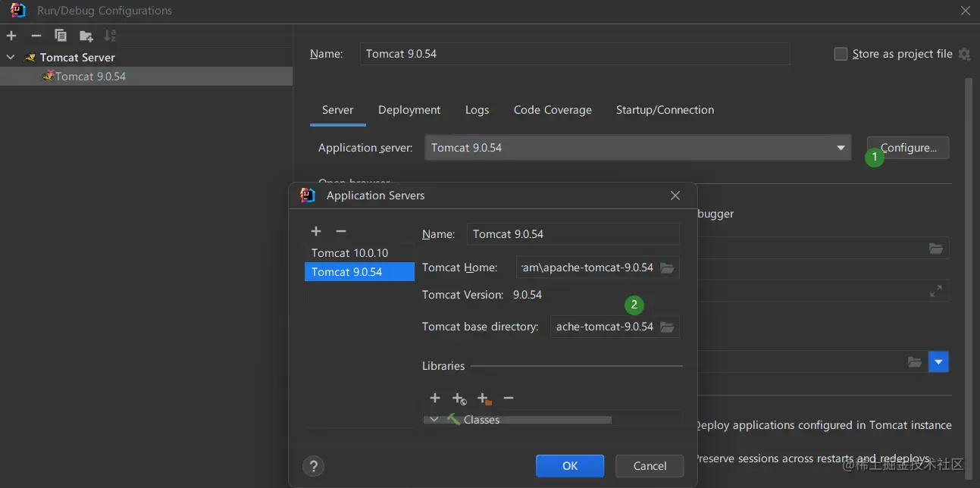Expand the VM options field icon
980x488 pixels.
pyautogui.click(x=936, y=290)
